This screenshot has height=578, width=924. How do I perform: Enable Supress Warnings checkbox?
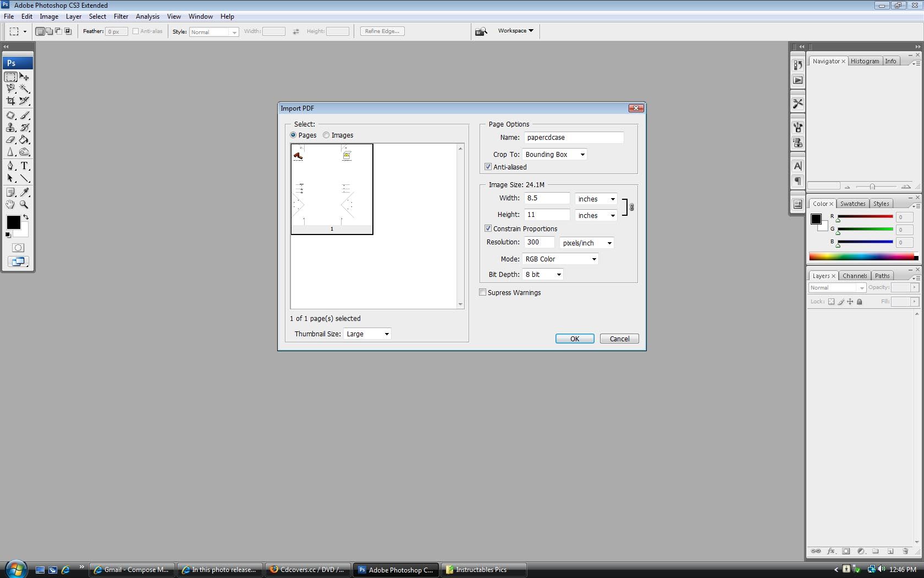483,292
